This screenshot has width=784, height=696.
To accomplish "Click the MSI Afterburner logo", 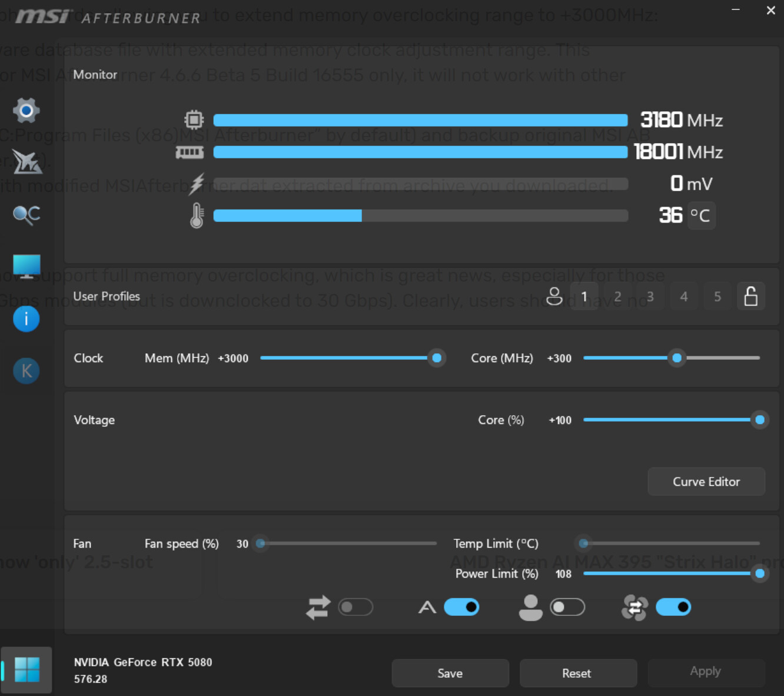I will (108, 17).
